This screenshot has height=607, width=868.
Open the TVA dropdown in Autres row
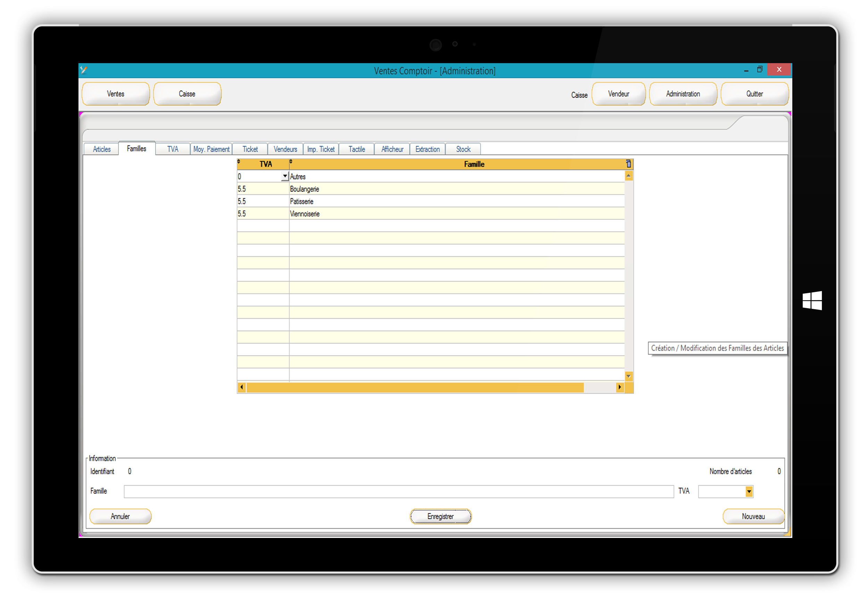285,176
